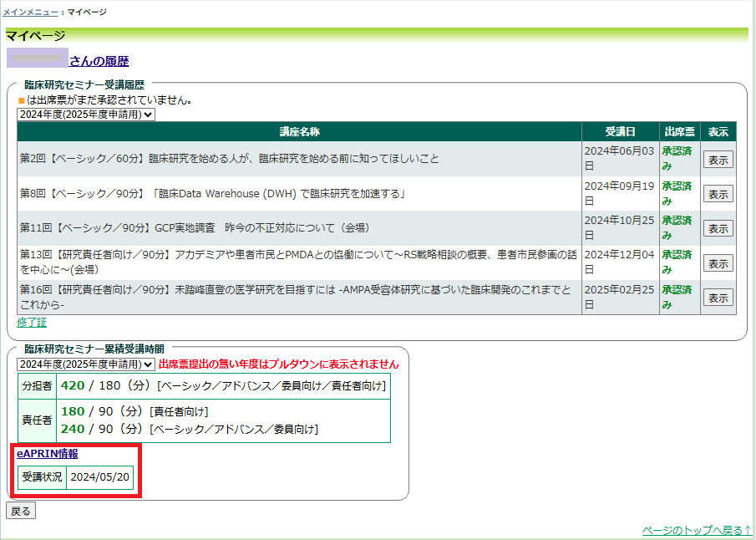
Task: Open the 修了証 certificate link
Action: coord(32,322)
